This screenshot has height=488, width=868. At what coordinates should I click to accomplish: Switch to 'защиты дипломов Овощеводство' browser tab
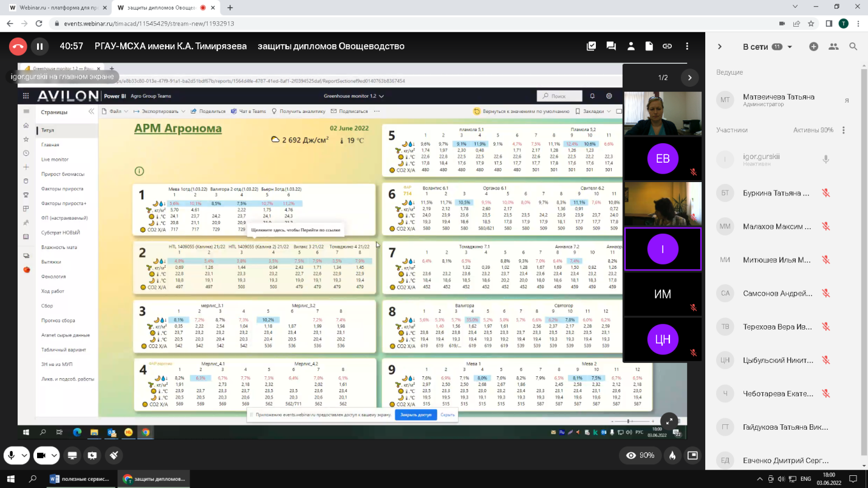point(165,8)
